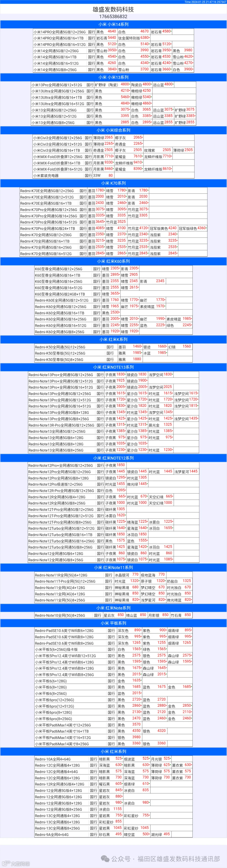
Task: Click the 小米 小米综合系列 section header
Action: [113, 130]
